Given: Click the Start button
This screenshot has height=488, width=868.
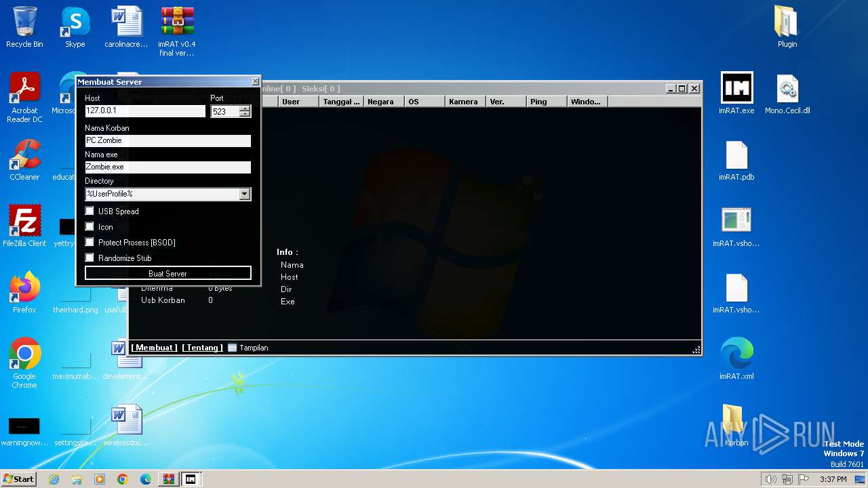Looking at the screenshot, I should click(19, 479).
